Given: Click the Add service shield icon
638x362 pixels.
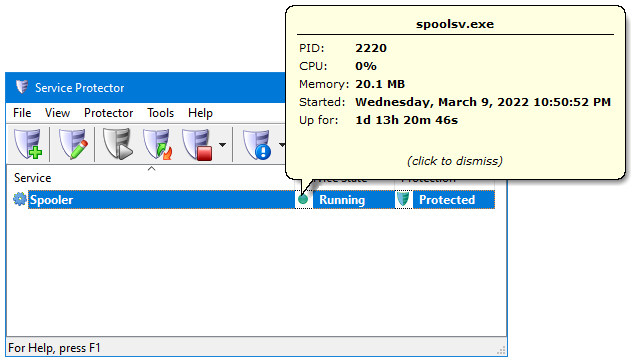Looking at the screenshot, I should [28, 144].
